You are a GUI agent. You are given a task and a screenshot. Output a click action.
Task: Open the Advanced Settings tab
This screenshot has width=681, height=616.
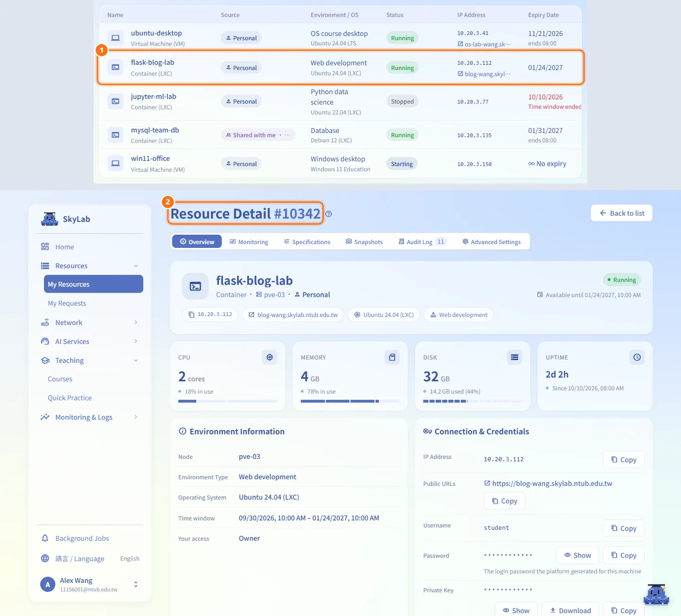point(491,242)
